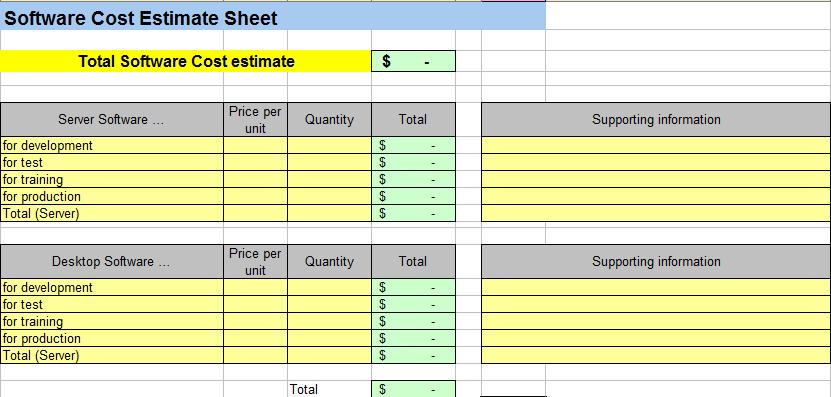The height and width of the screenshot is (397, 831).
Task: Click Price per unit cell for Server test
Action: [x=255, y=162]
